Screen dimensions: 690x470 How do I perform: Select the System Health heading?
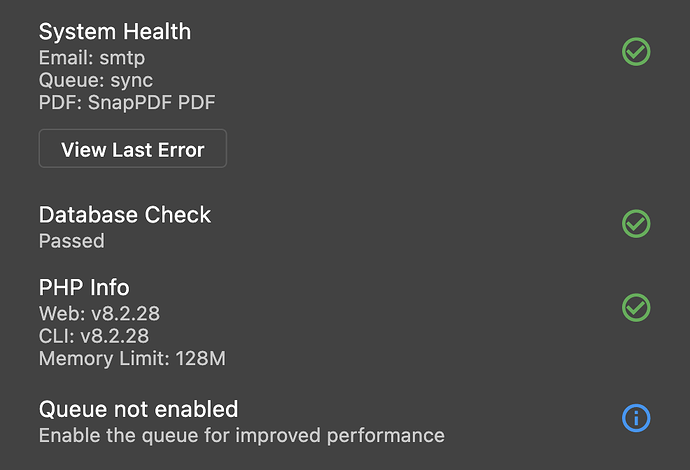point(115,32)
